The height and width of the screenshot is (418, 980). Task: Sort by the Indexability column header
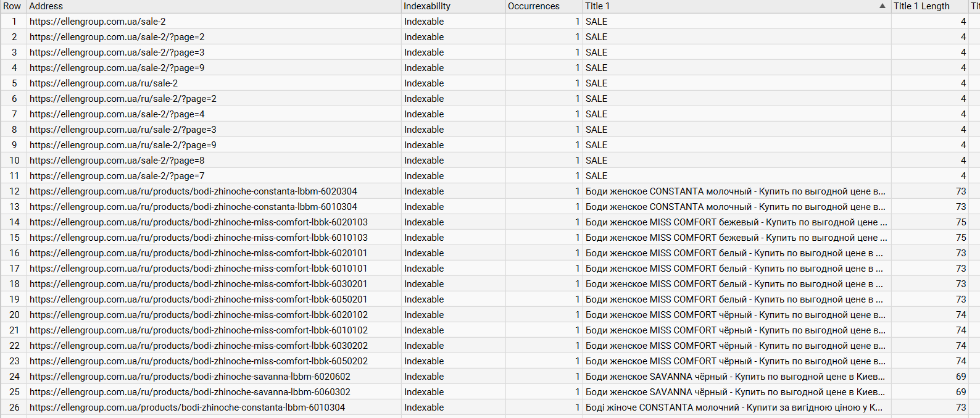(453, 6)
